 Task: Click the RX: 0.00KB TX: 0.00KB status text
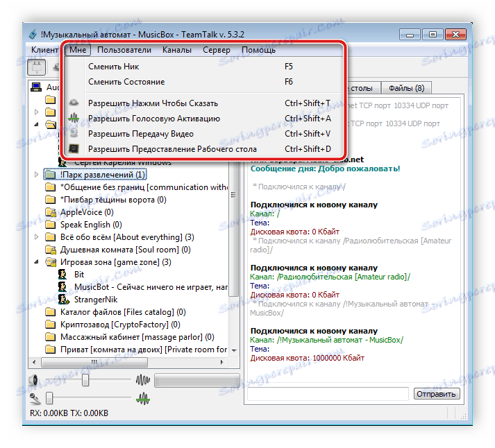[69, 413]
